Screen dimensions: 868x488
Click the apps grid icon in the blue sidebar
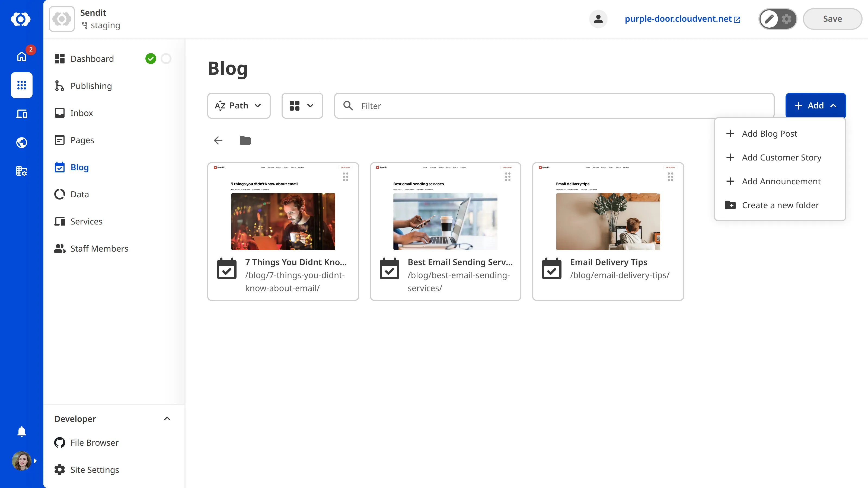21,85
